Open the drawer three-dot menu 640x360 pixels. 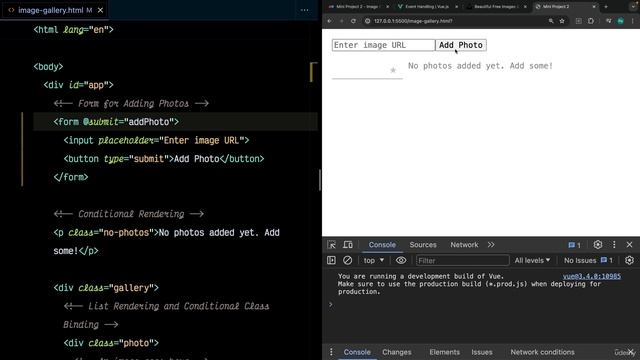pyautogui.click(x=331, y=352)
